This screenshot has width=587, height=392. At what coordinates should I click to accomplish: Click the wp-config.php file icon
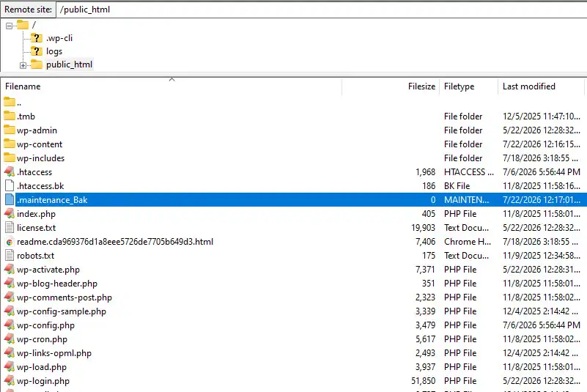coord(10,325)
